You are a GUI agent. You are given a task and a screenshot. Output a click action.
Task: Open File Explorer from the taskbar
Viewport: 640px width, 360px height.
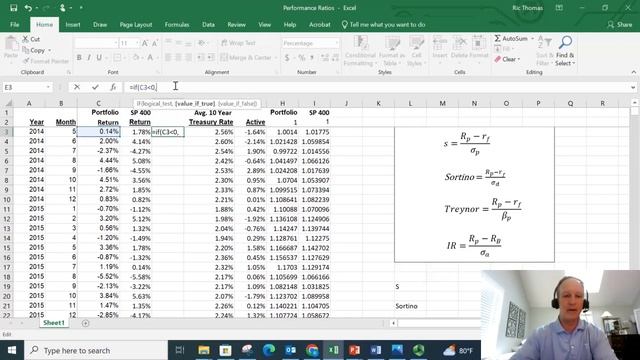click(204, 350)
